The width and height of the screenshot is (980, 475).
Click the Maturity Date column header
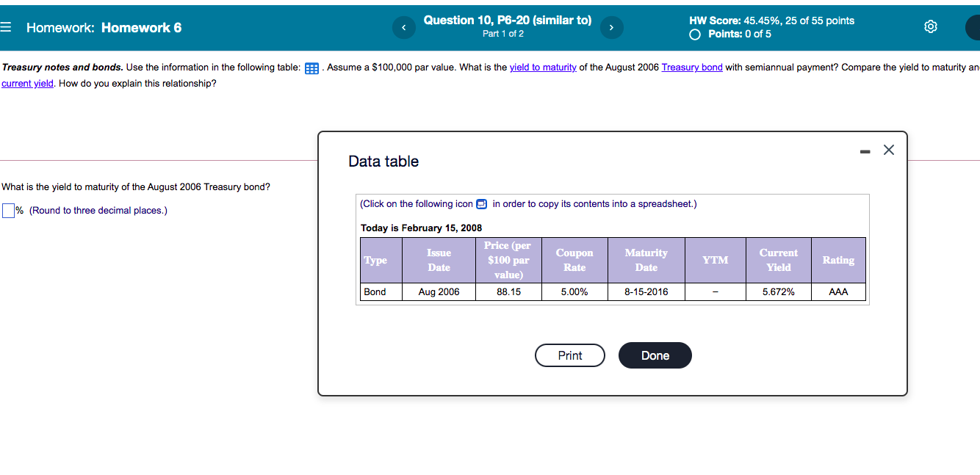[646, 260]
